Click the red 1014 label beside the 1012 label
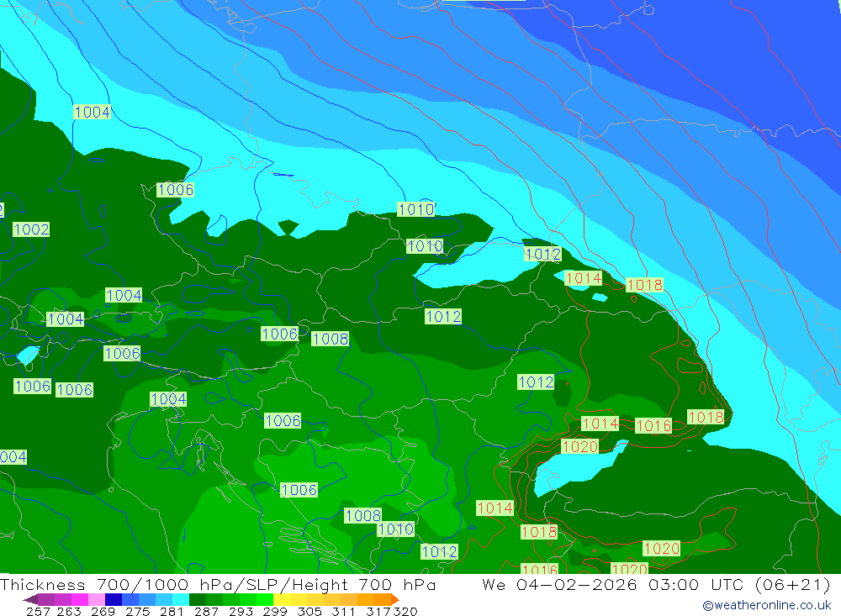 (x=584, y=277)
